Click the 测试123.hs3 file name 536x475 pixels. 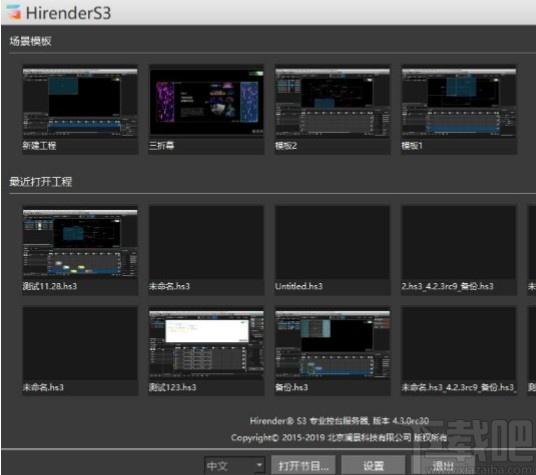(173, 387)
